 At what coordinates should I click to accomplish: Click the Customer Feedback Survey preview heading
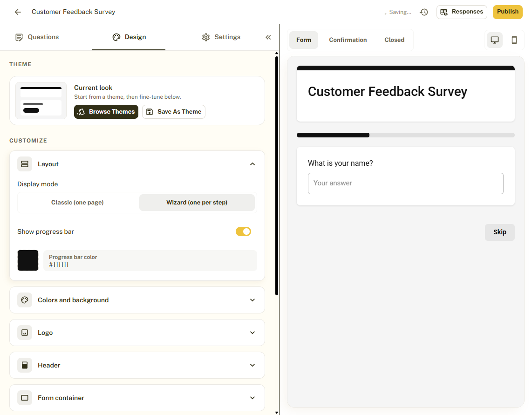388,92
